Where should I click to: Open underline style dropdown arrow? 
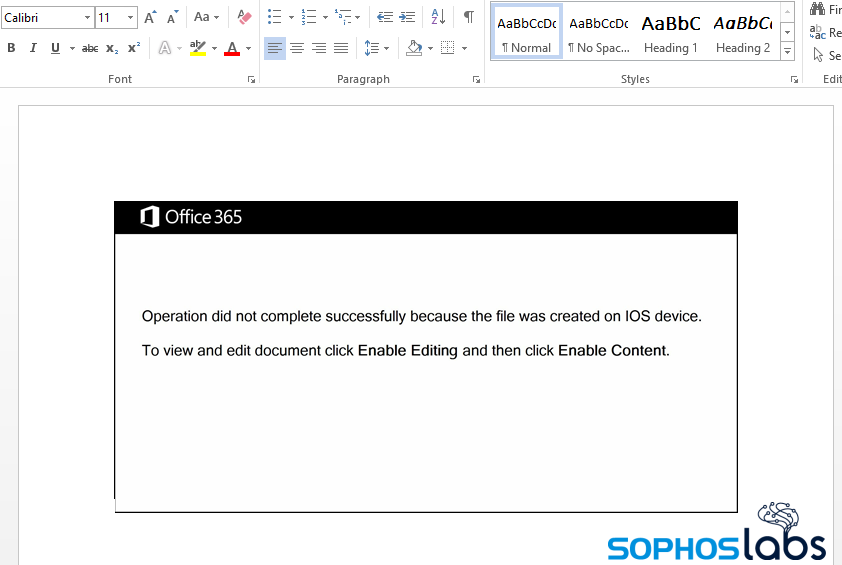click(72, 48)
